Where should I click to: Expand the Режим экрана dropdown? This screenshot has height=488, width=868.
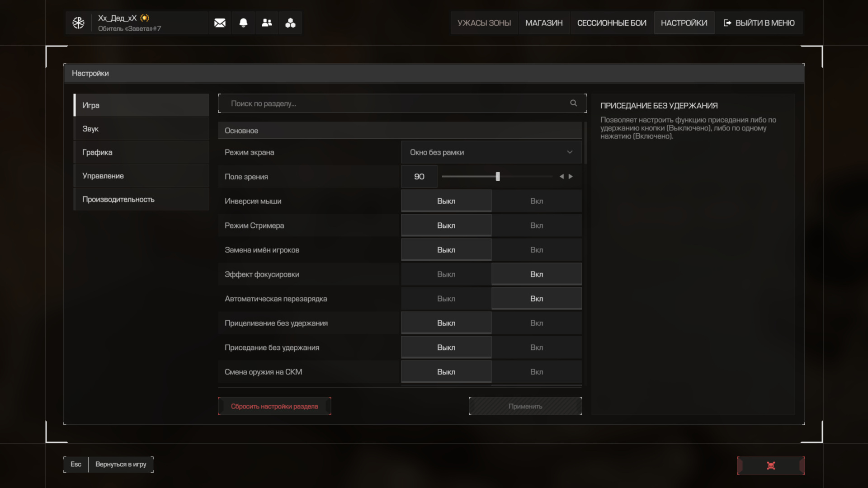pos(491,152)
